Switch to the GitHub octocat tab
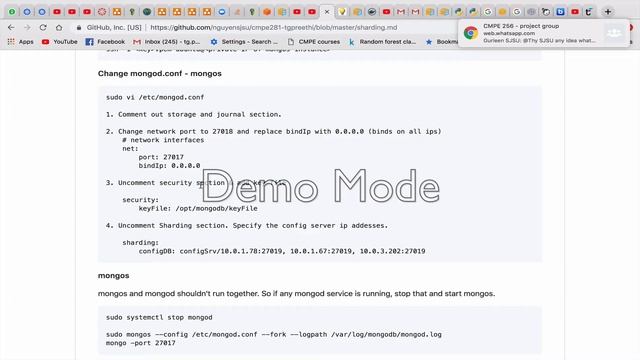Image resolution: width=640 pixels, height=360 pixels. coord(546,12)
